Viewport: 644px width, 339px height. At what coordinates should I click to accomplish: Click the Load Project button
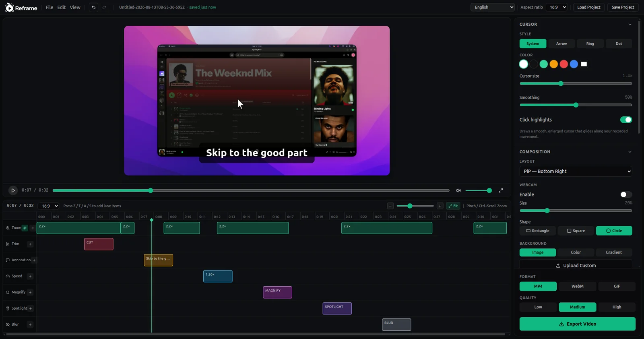pyautogui.click(x=588, y=7)
